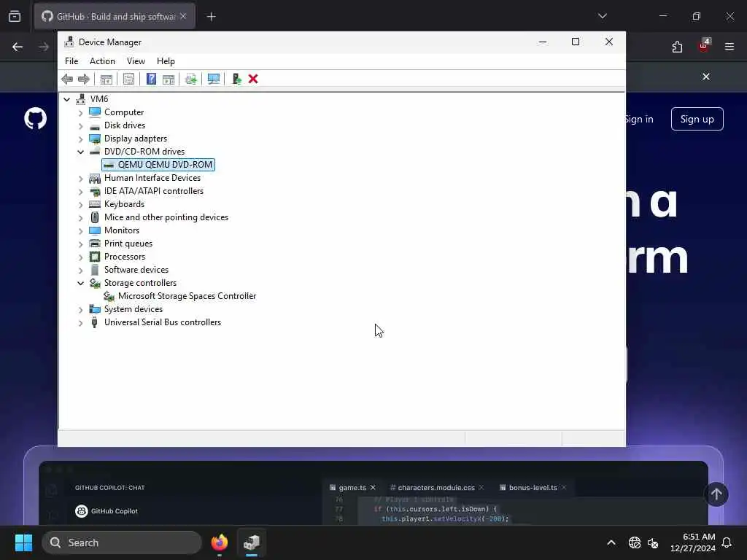Click the Print queues printer icon
The image size is (747, 560).
tap(95, 244)
